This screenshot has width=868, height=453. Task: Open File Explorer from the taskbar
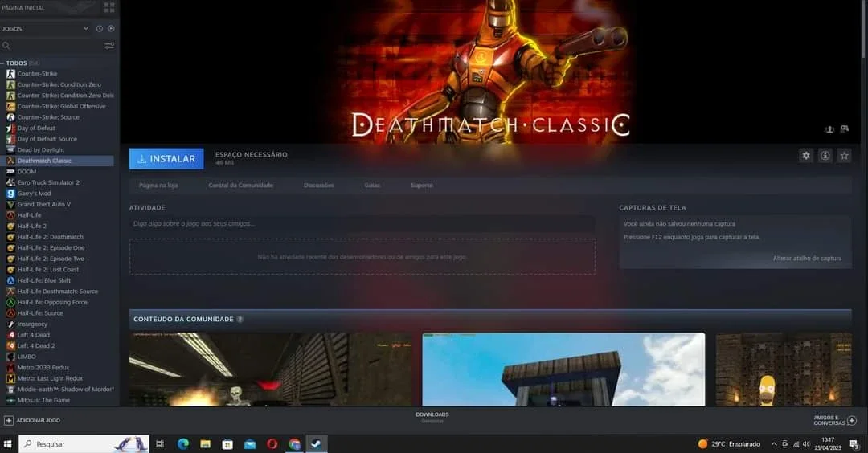click(206, 443)
